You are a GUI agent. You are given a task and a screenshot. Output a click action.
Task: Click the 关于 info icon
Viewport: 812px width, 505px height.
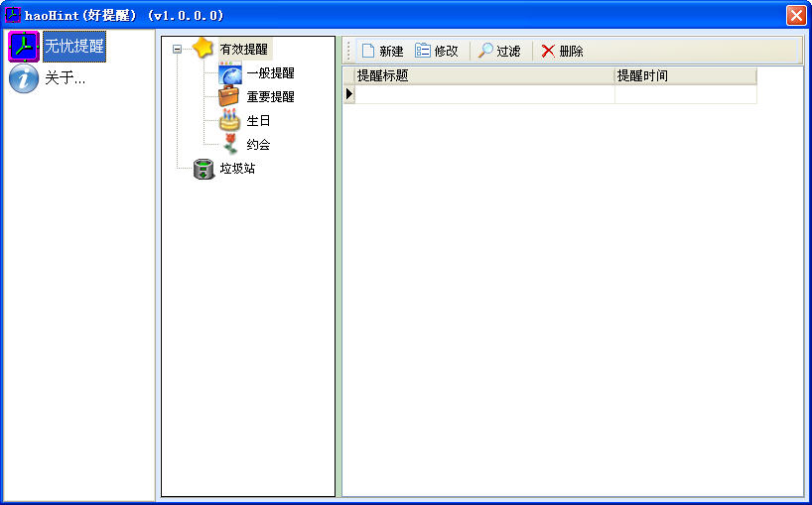pos(24,78)
